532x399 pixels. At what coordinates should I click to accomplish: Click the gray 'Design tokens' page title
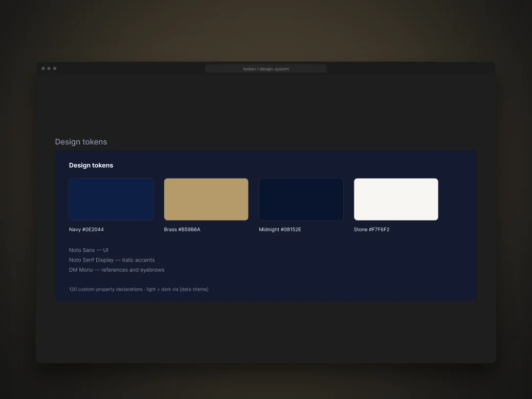point(81,142)
